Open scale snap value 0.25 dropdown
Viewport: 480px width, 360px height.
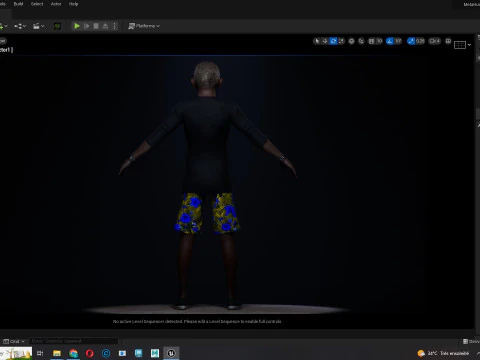click(x=420, y=41)
